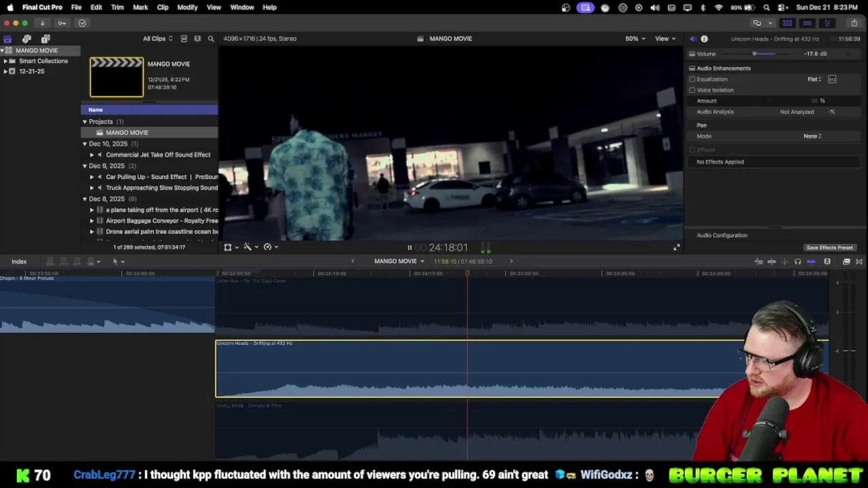
Task: Click the audio analysis magic wand icon
Action: click(x=832, y=112)
